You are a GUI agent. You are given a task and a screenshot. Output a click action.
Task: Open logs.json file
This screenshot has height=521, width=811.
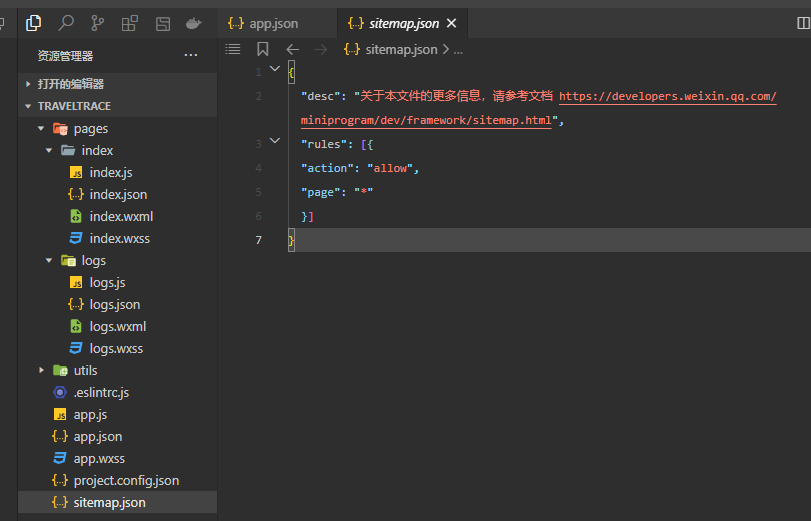tap(117, 304)
